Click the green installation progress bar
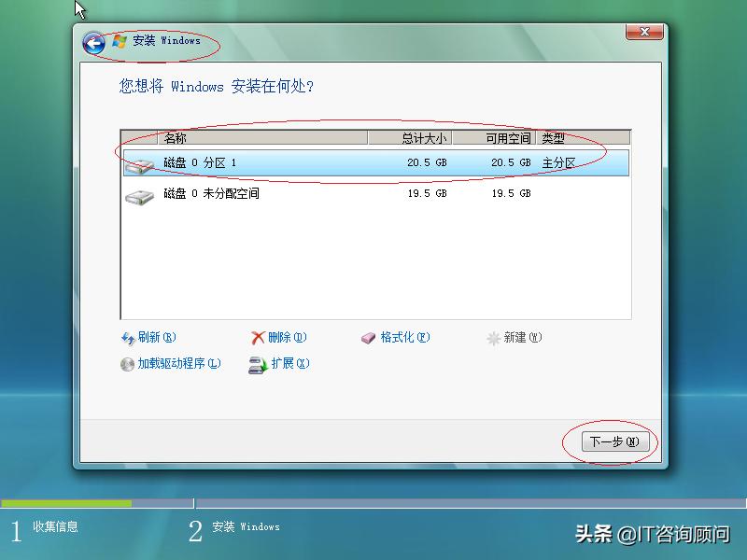 [x=70, y=505]
